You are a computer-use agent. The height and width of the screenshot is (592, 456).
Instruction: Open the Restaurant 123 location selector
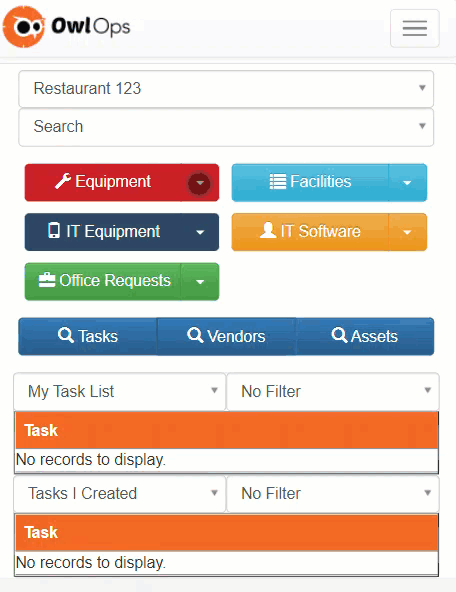tap(226, 89)
